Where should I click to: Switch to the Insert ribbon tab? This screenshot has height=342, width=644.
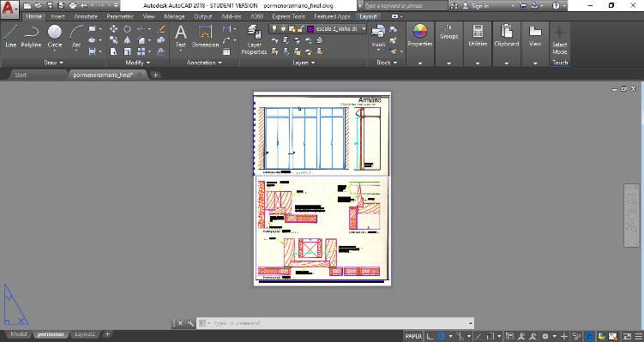tap(58, 16)
